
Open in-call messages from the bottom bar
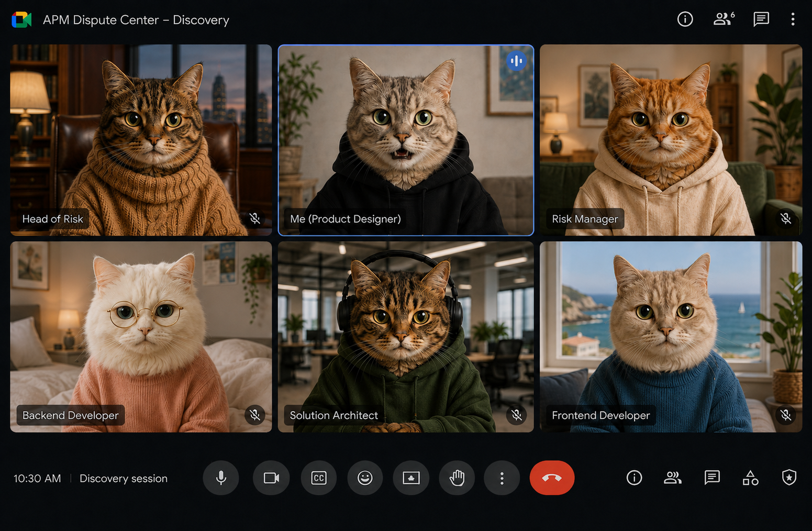[x=712, y=478]
